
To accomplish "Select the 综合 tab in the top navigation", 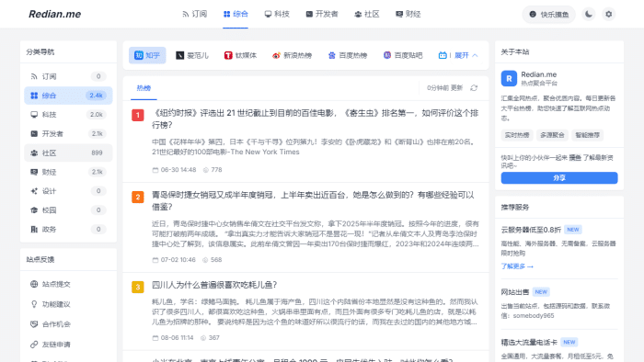I will tap(236, 14).
